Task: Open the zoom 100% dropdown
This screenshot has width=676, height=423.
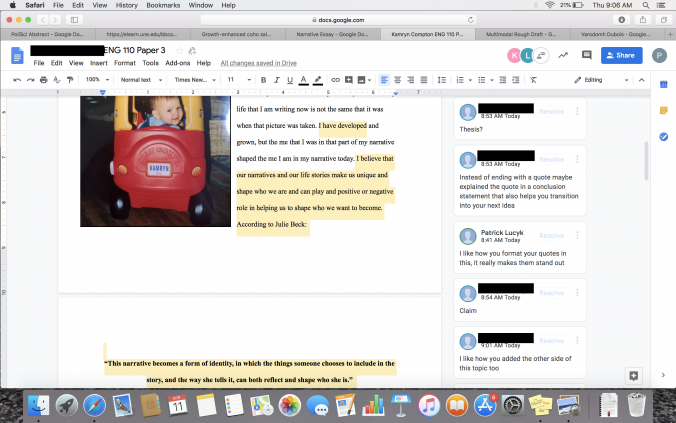Action: click(97, 80)
